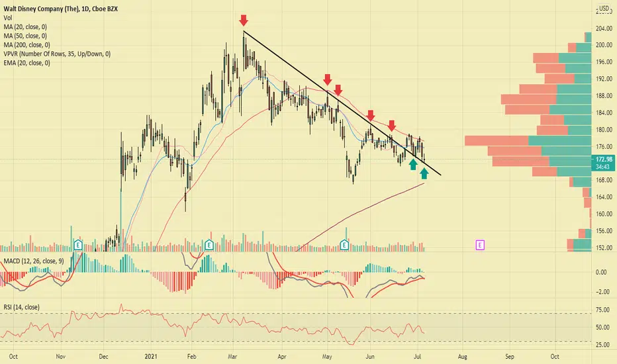Select the MA (20, close, 0) legend
Screen dimensions: 617x364
tap(25, 26)
